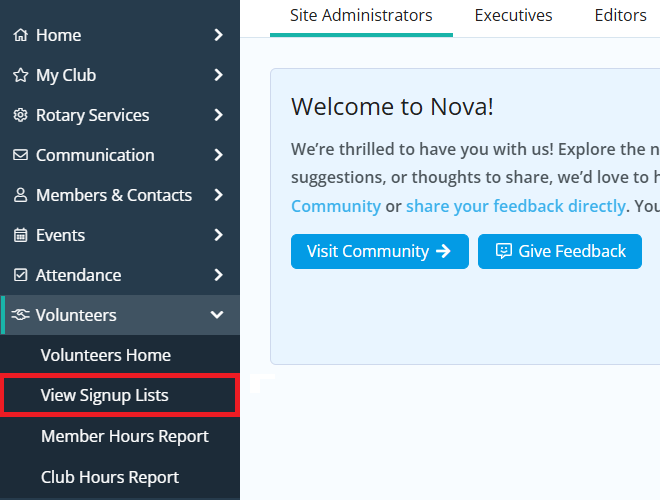The width and height of the screenshot is (660, 500).
Task: Select the Volunteers label
Action: pos(76,315)
